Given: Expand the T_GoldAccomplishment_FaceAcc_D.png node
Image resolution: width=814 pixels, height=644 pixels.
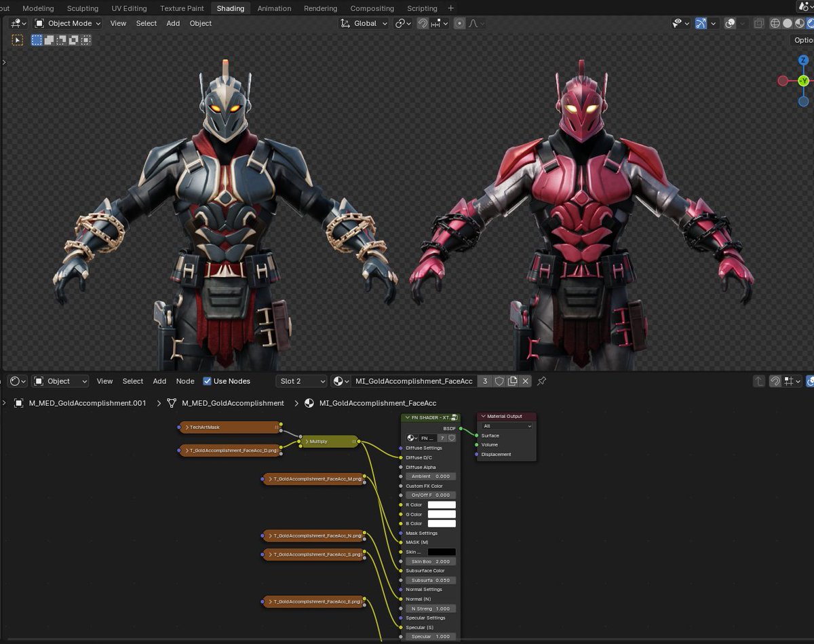Looking at the screenshot, I should click(x=186, y=451).
